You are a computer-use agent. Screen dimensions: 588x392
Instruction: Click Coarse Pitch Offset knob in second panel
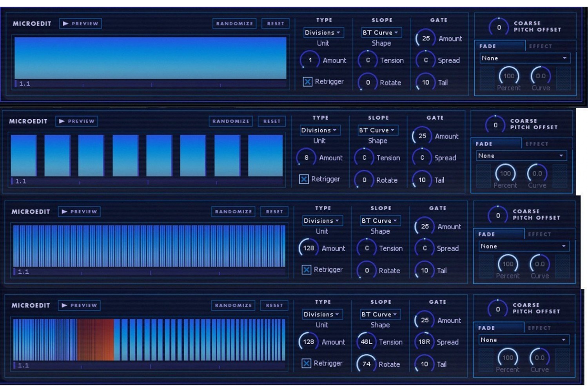[495, 125]
